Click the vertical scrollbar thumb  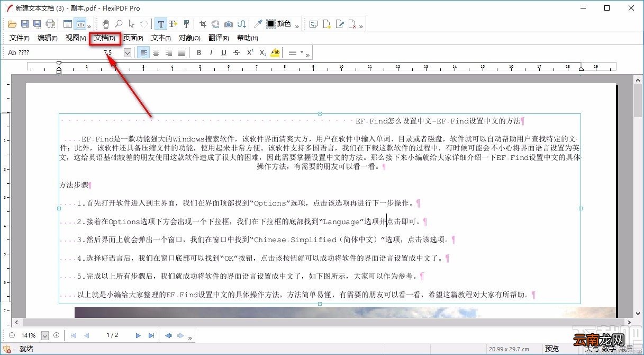[x=638, y=101]
